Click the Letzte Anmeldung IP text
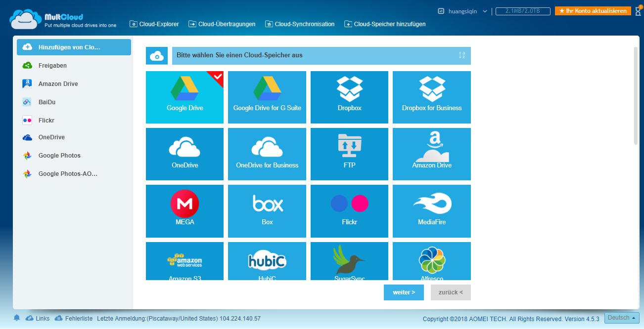This screenshot has width=644, height=329. click(x=179, y=319)
